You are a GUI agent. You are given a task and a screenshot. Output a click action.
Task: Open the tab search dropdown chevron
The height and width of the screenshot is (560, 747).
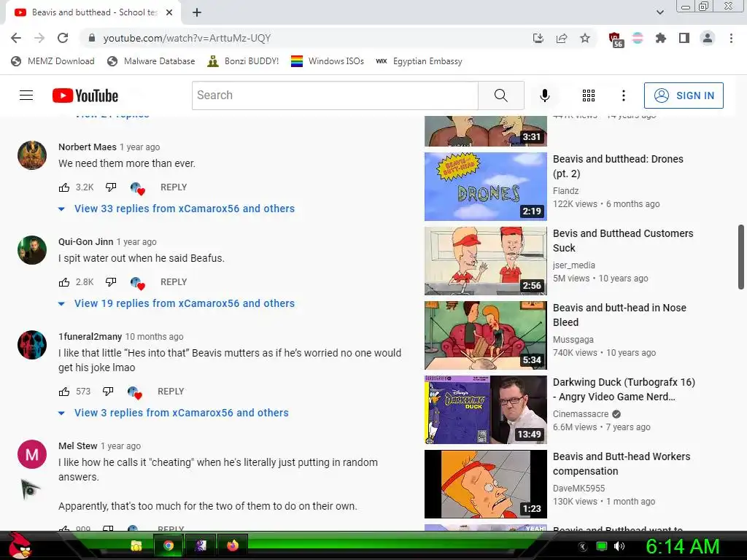(x=659, y=12)
